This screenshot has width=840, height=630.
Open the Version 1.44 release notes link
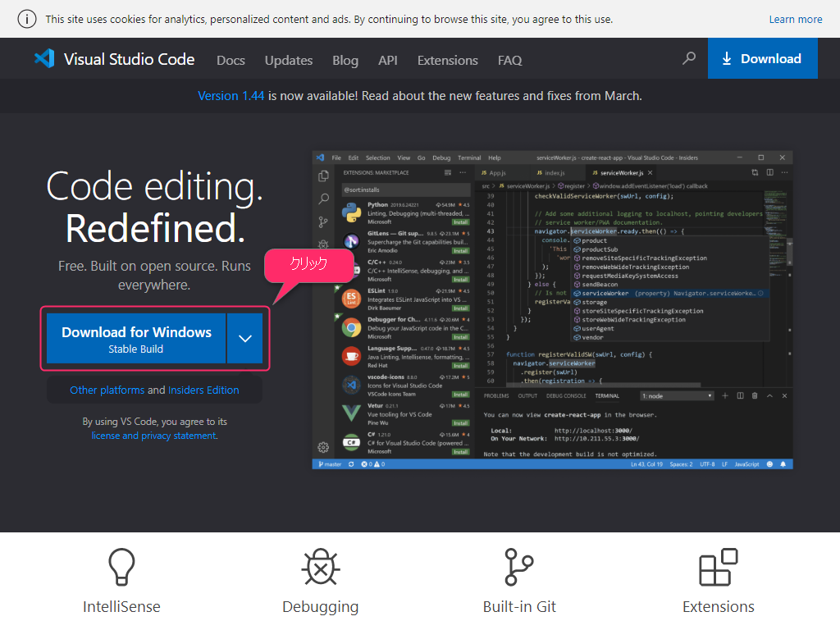coord(231,96)
